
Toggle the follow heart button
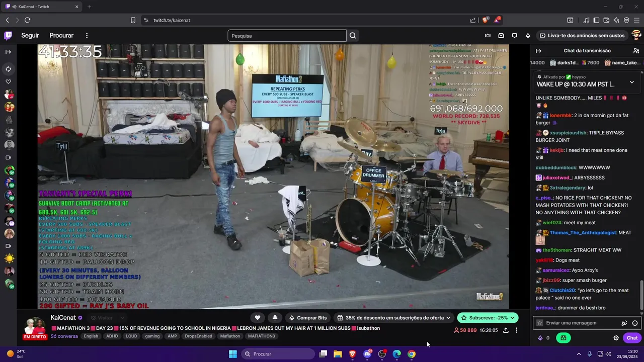click(258, 318)
